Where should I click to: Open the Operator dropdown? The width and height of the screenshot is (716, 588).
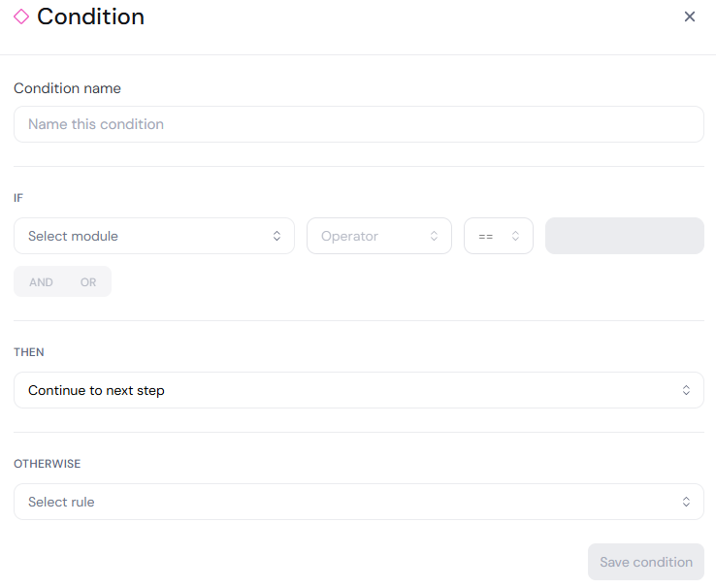point(379,236)
